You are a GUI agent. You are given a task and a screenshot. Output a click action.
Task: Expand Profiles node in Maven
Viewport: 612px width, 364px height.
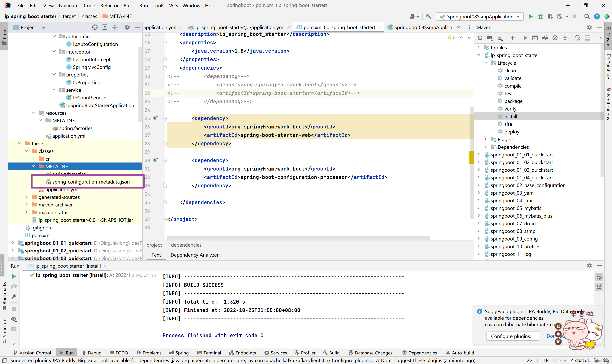(x=479, y=47)
